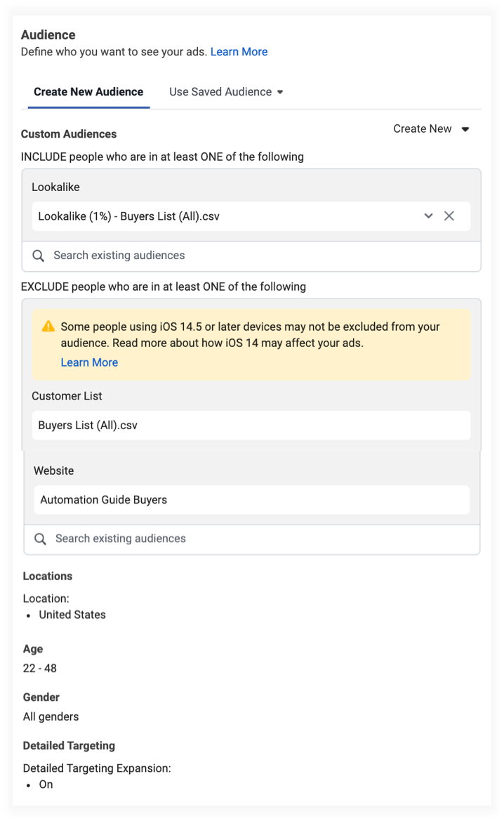Screen dimensions: 504x821
Task: Click the United States location entry
Action: pyautogui.click(x=72, y=615)
